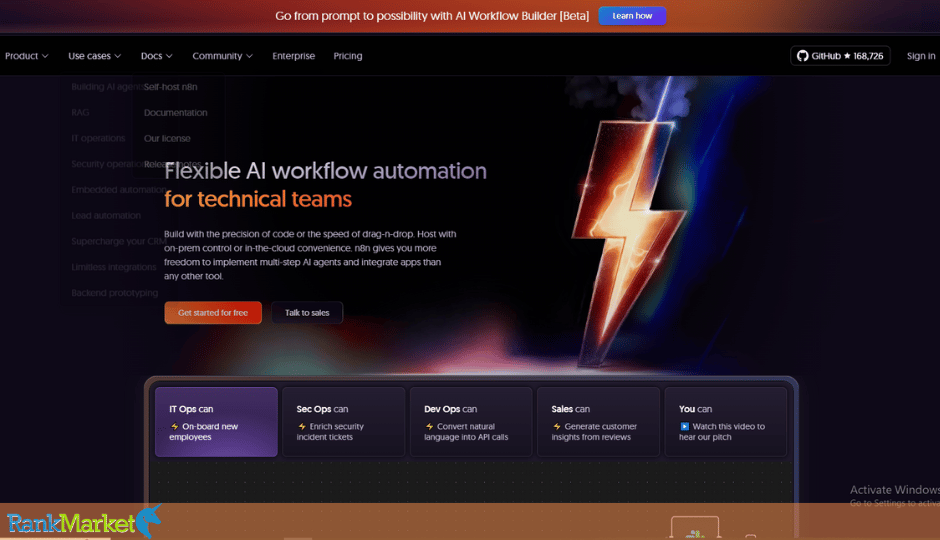
Task: Select Our license from Docs menu
Action: pos(167,138)
